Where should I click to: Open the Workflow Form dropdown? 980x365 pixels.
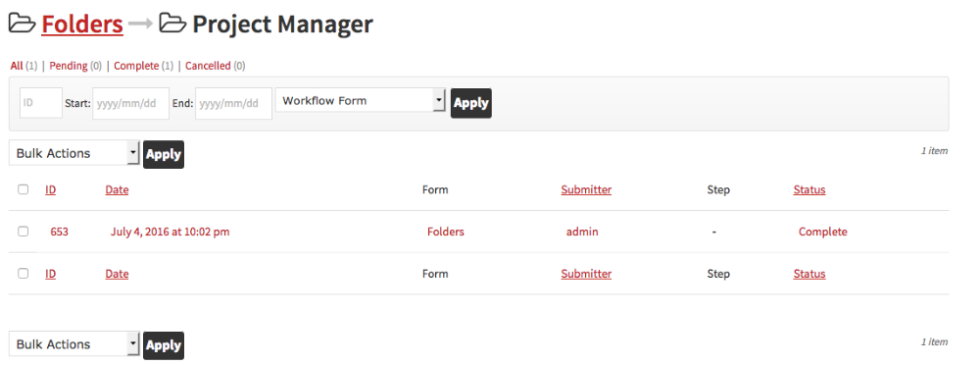(x=360, y=100)
